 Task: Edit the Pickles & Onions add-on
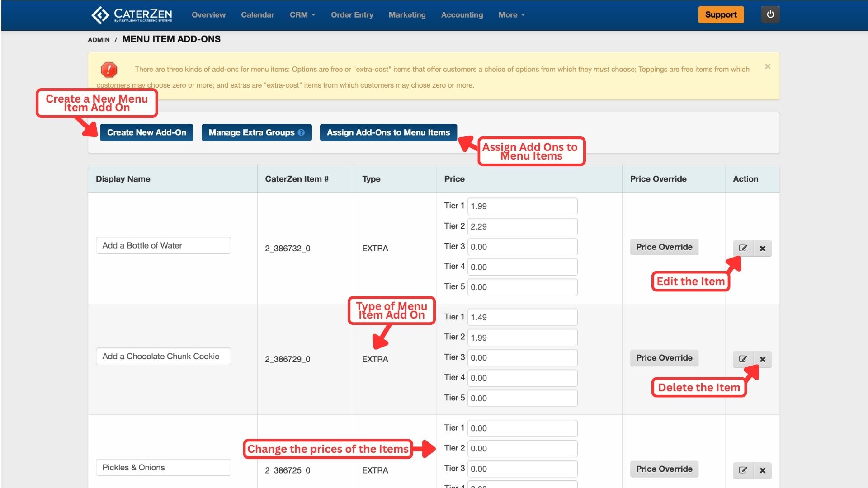tap(743, 470)
